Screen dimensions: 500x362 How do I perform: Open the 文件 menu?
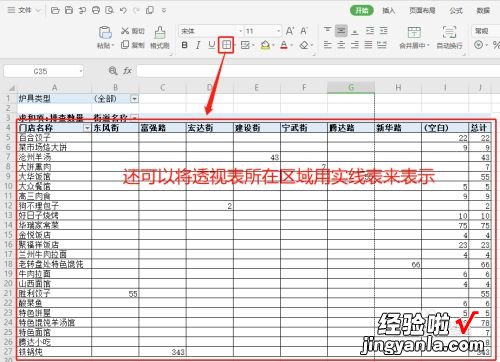[x=23, y=10]
